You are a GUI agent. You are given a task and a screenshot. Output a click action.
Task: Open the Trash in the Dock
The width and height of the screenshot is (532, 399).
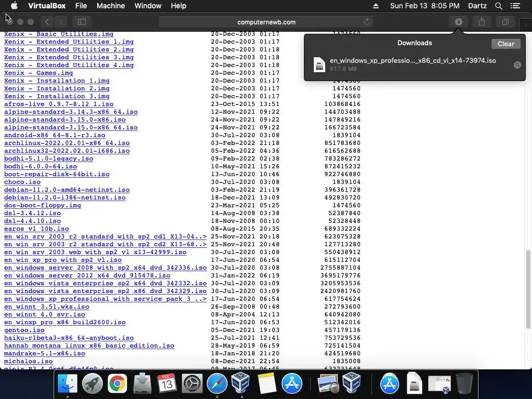[464, 384]
